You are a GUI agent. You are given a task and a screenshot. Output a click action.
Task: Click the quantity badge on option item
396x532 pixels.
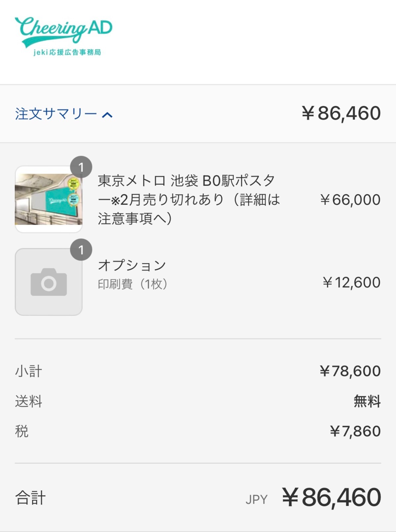(x=81, y=250)
